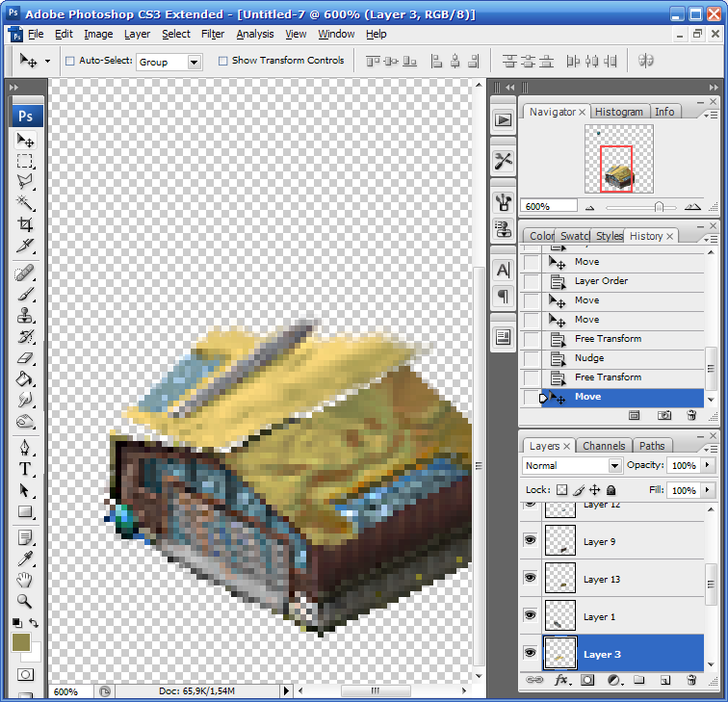The height and width of the screenshot is (702, 728).
Task: Click the foreground color swatch
Action: pos(21,642)
